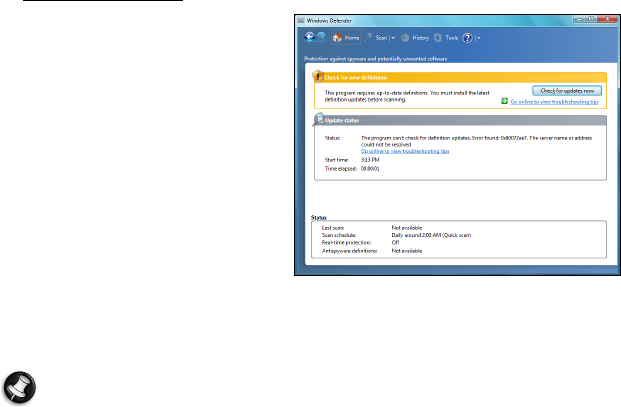The width and height of the screenshot is (621, 407).
Task: Click the blue Help question mark icon
Action: click(468, 38)
